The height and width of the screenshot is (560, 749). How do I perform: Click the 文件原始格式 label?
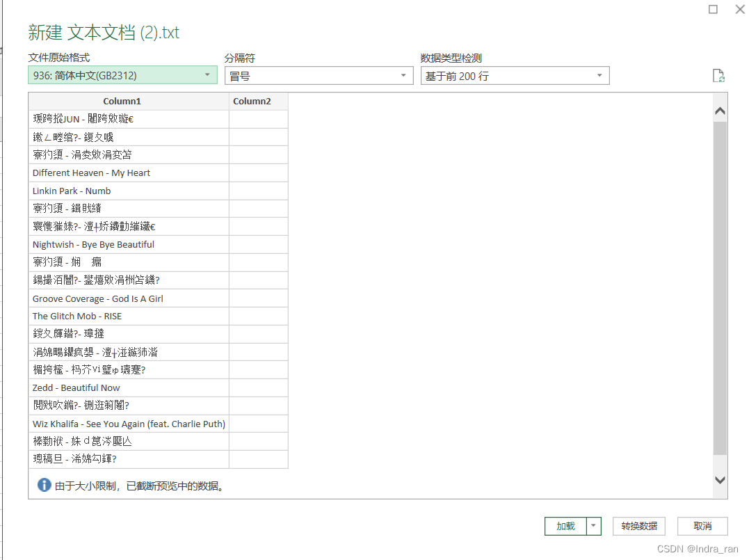pyautogui.click(x=58, y=58)
